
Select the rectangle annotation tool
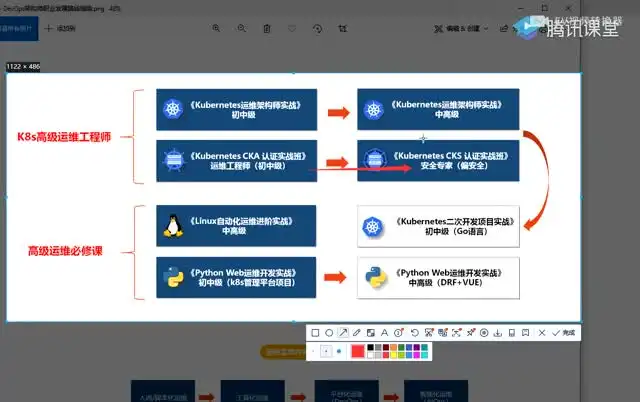[315, 332]
